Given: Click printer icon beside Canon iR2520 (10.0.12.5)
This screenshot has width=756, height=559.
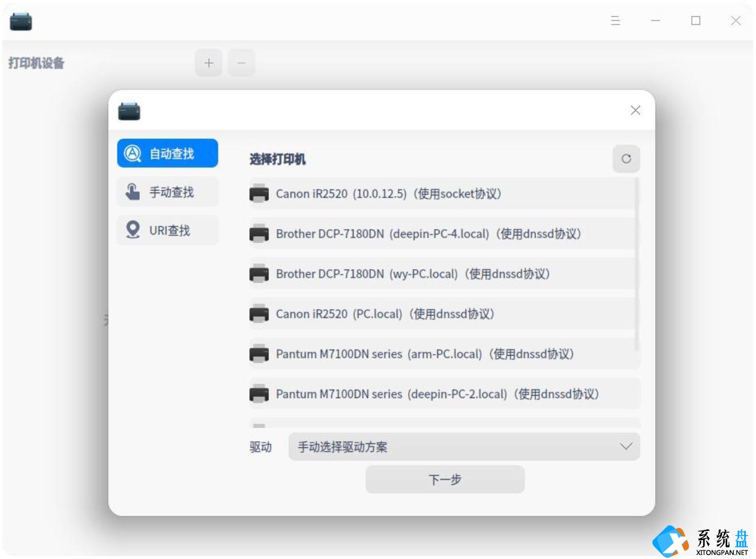Looking at the screenshot, I should 259,194.
